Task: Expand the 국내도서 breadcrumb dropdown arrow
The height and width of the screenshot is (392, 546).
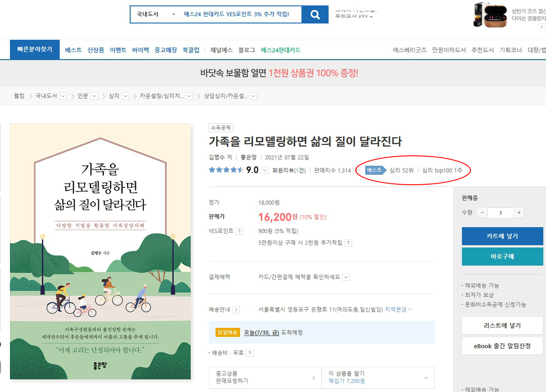Action: (x=63, y=96)
